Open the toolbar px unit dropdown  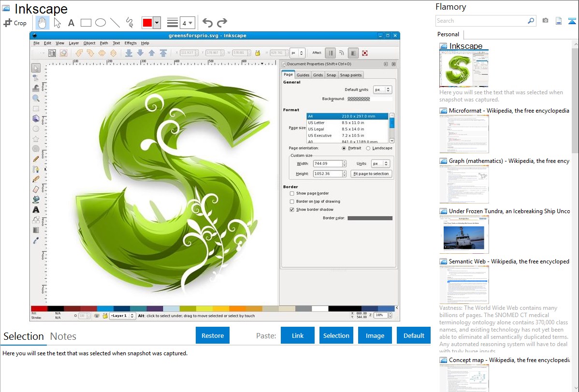point(297,53)
